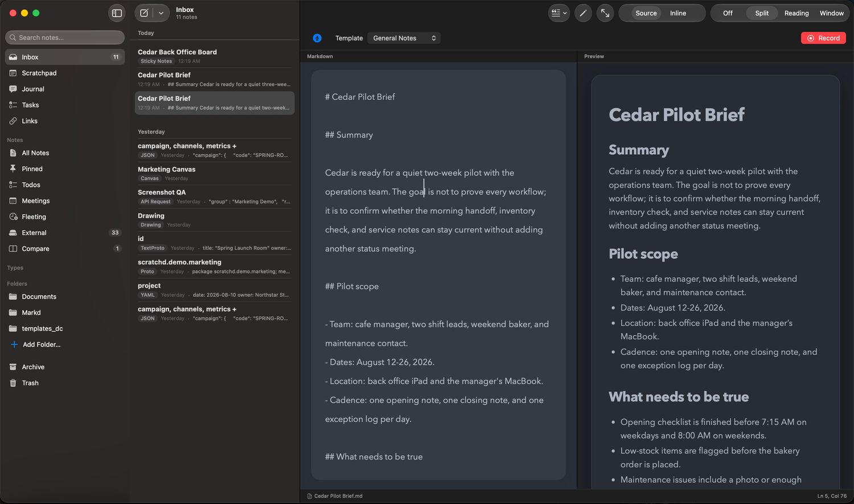Click the slash pen toolbar icon

[x=583, y=13]
